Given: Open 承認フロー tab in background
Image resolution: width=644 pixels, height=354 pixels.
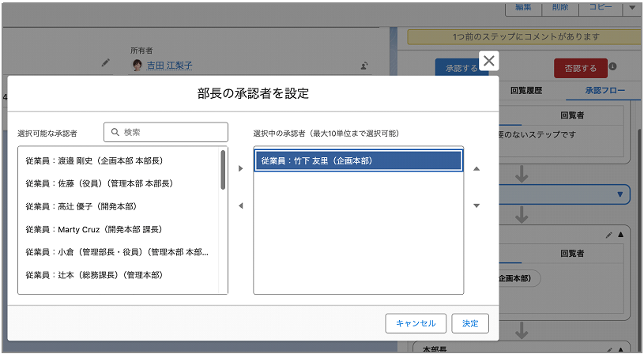Looking at the screenshot, I should coord(605,90).
